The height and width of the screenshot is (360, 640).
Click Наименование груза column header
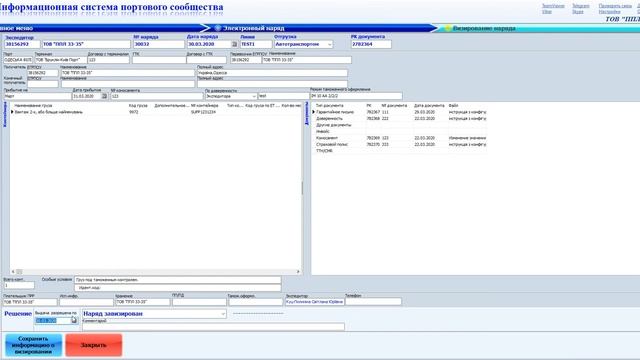[x=33, y=105]
